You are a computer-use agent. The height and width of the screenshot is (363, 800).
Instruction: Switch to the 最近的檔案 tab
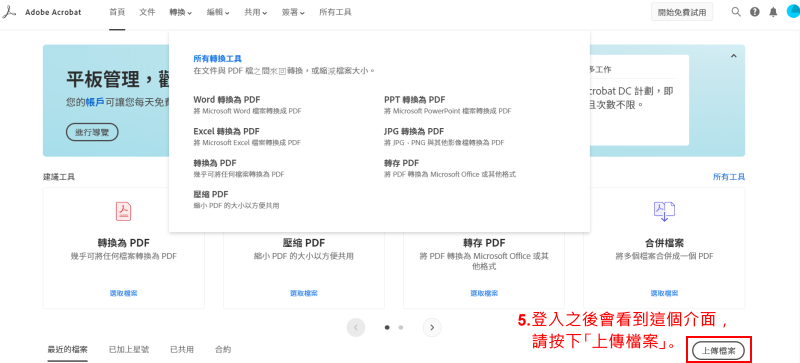pyautogui.click(x=67, y=350)
